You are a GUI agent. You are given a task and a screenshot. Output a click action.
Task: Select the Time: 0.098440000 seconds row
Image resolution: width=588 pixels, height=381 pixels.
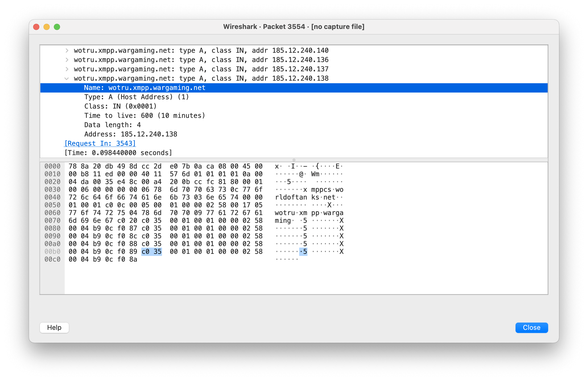pos(118,153)
